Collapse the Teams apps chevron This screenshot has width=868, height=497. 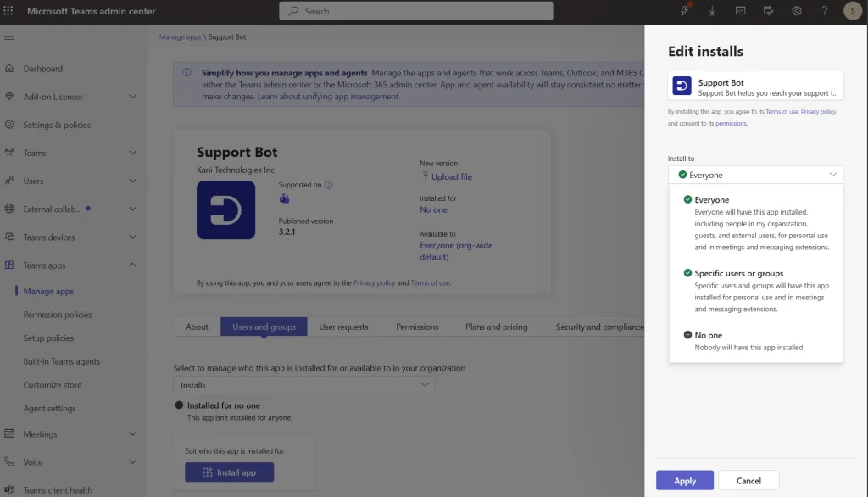coord(132,265)
